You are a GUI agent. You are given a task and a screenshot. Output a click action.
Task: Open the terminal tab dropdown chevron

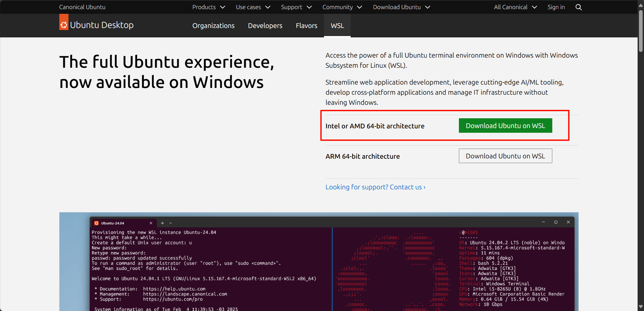[x=171, y=223]
